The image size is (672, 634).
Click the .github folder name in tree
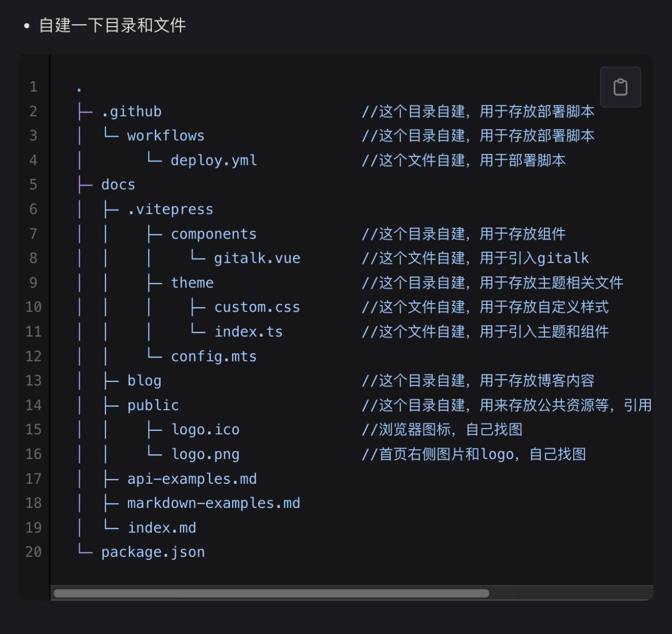(131, 111)
